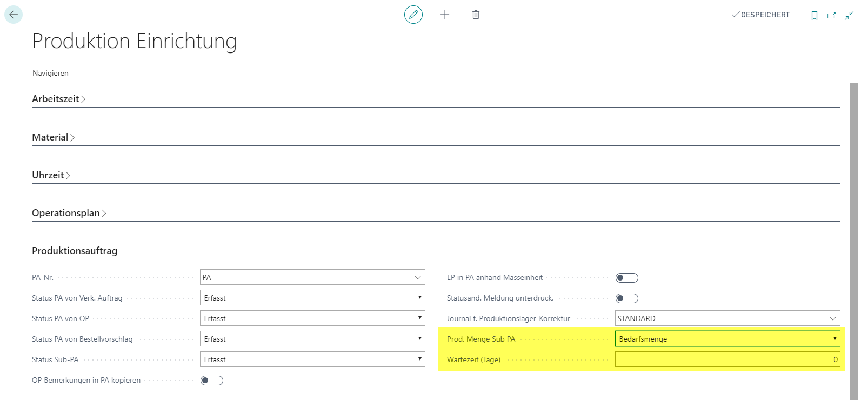Add a new record with the plus icon

(x=445, y=15)
